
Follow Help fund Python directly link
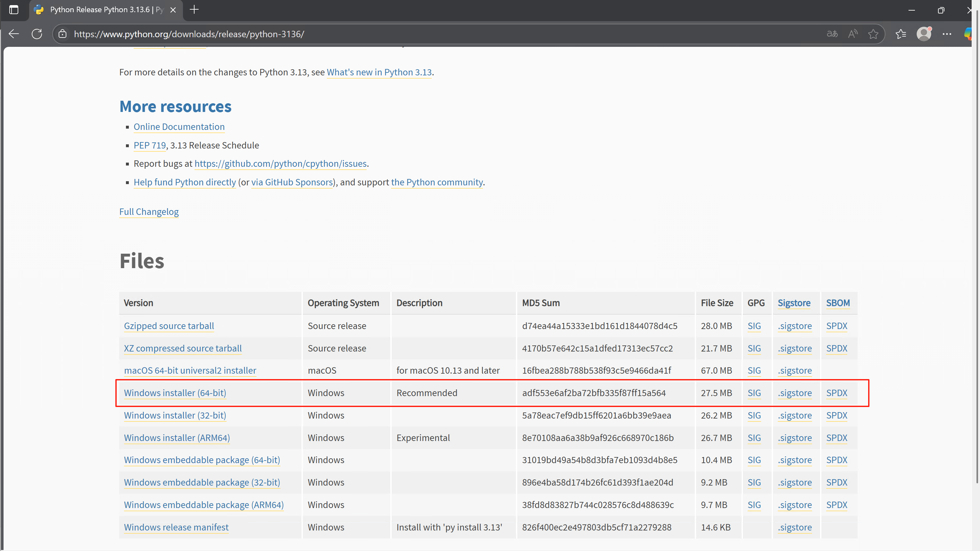click(x=185, y=182)
